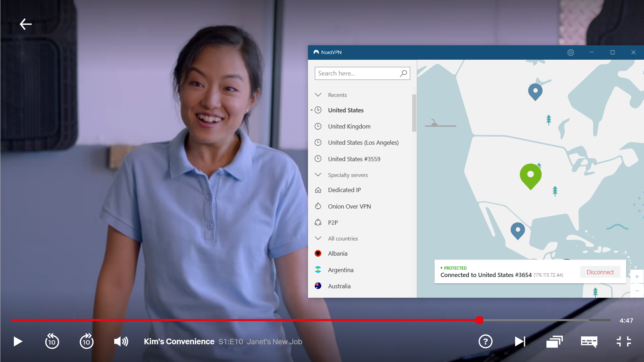Minimize the NordVPN window
Screen dimensions: 644x362
coord(592,52)
